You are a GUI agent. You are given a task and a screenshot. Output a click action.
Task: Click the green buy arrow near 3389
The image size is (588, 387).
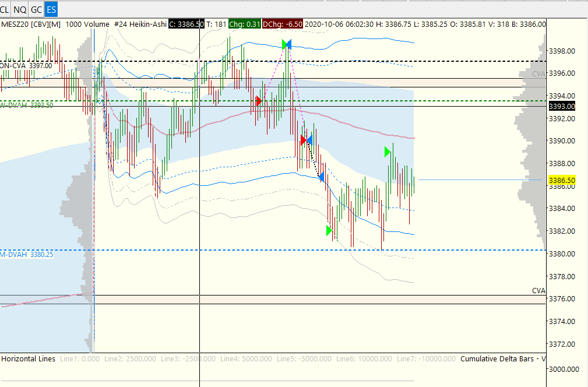tap(388, 152)
